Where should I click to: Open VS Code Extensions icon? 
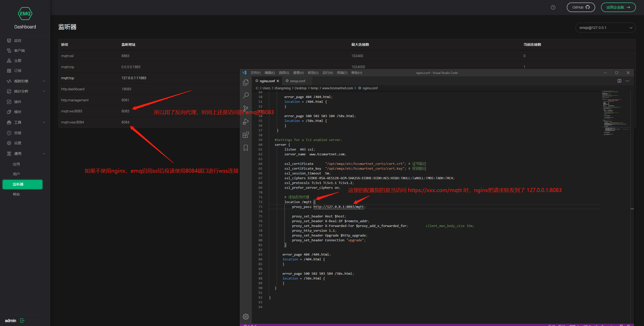(246, 135)
